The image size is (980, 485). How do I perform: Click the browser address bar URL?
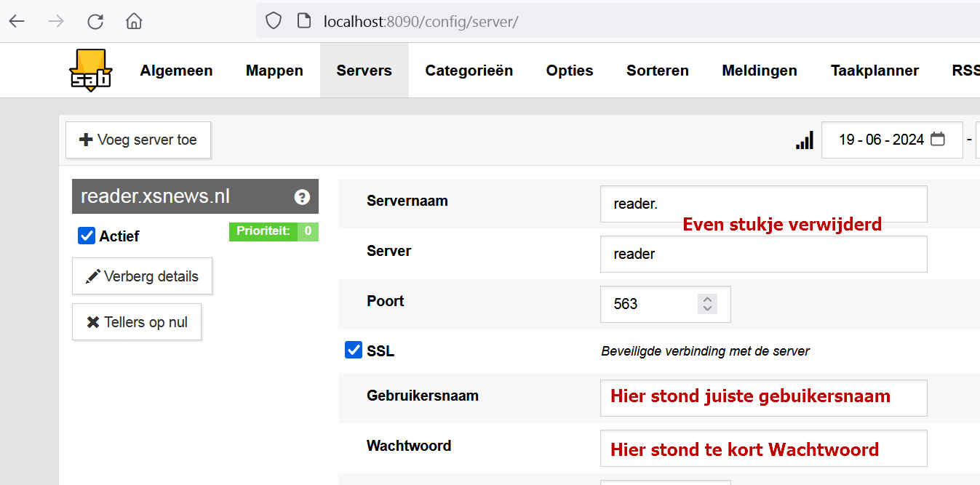(x=421, y=21)
